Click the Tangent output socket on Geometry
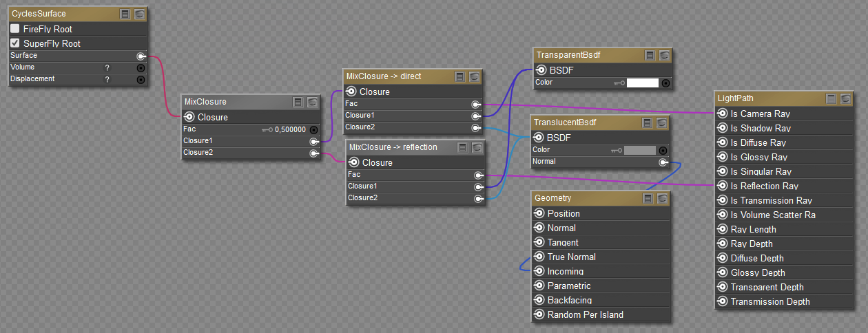The width and height of the screenshot is (868, 333). pos(539,242)
